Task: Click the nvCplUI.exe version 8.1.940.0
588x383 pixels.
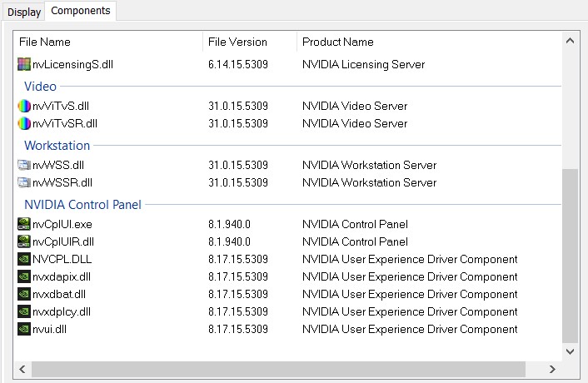Action: point(230,224)
